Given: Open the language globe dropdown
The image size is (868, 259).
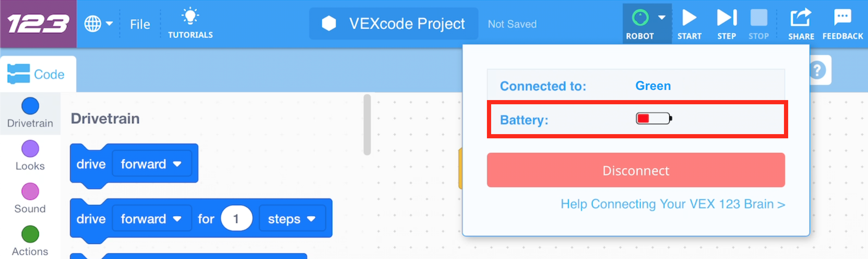Looking at the screenshot, I should click(99, 23).
